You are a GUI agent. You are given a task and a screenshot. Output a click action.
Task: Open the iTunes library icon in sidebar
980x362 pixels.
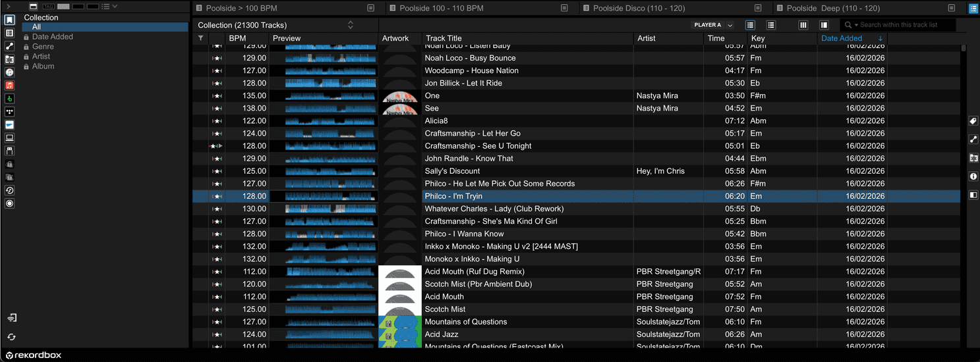point(9,72)
